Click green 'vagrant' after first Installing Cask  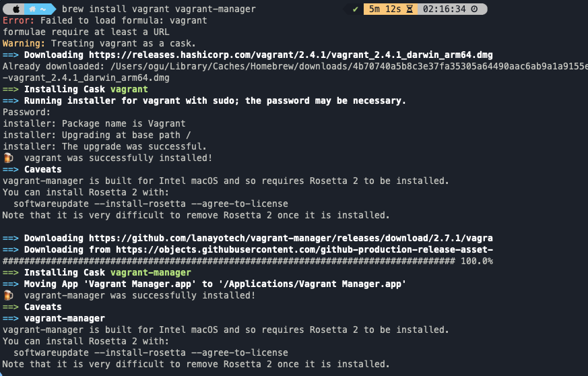(129, 90)
